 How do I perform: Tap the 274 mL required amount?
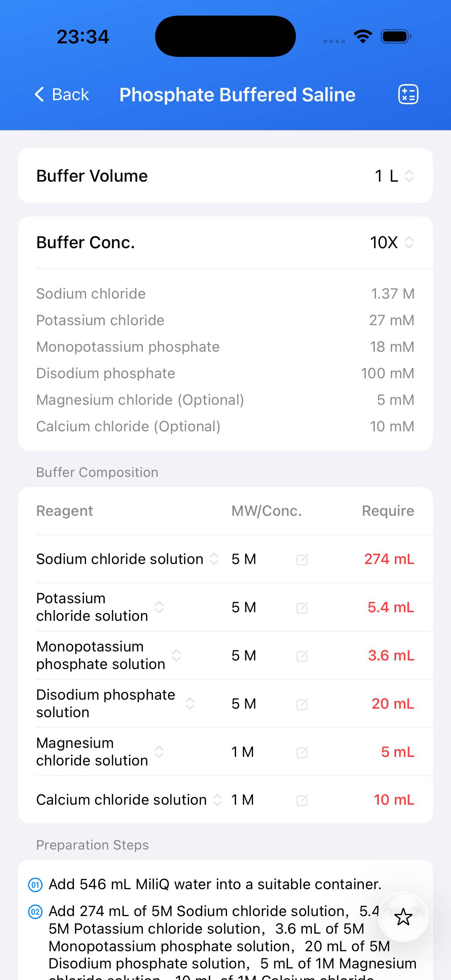(x=389, y=559)
